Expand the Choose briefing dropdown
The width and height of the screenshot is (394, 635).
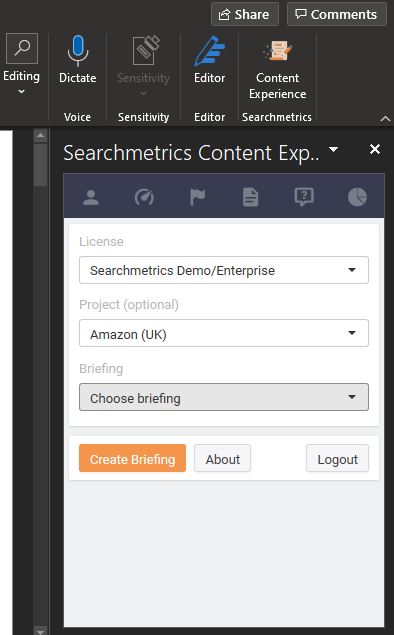224,397
